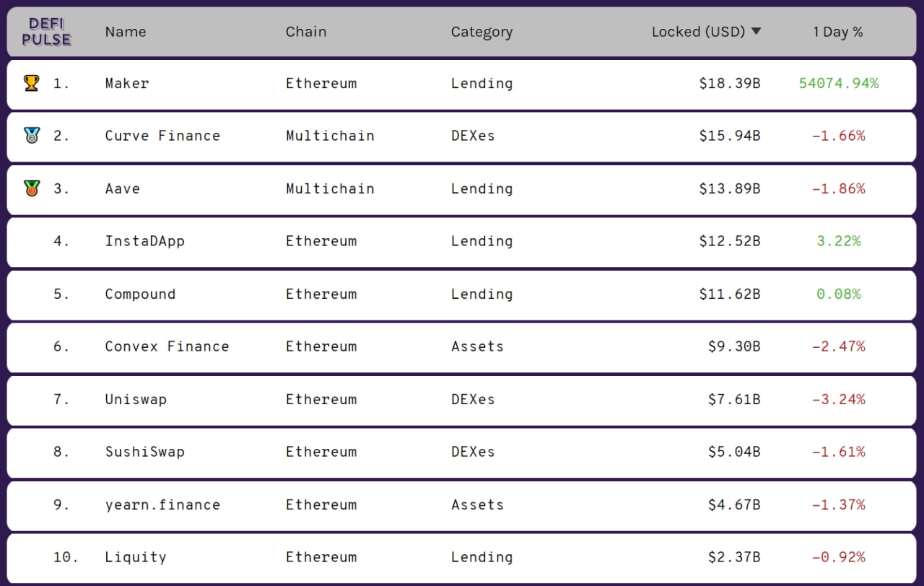
Task: Open the Convex Finance project link
Action: (x=167, y=346)
